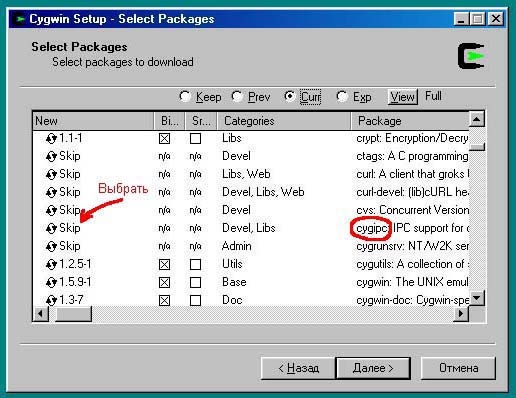Click the Package column header
This screenshot has height=398, width=516.
410,121
